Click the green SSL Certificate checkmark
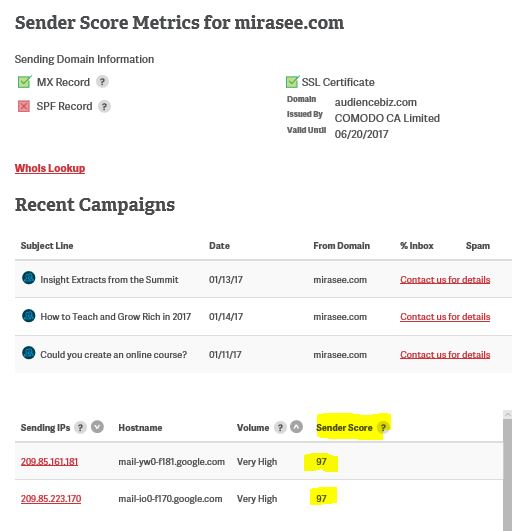Image resolution: width=521 pixels, height=531 pixels. pos(292,82)
